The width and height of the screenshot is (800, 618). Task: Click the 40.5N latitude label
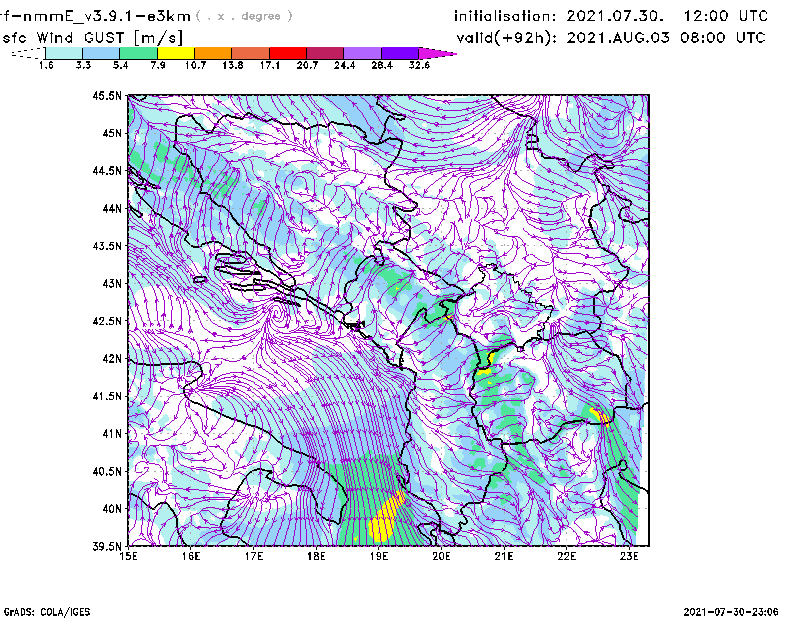[x=107, y=472]
